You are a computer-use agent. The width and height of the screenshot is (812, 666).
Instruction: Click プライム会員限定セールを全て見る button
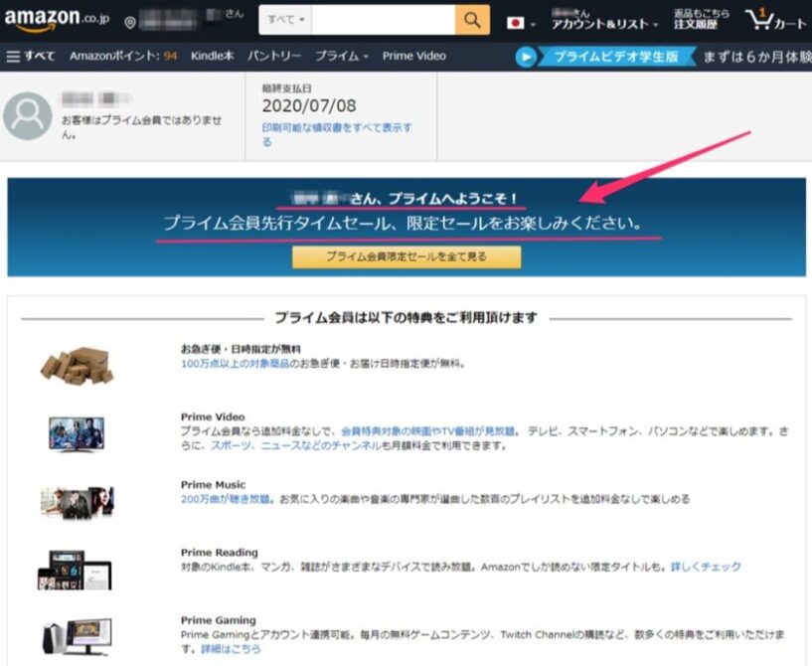[406, 256]
